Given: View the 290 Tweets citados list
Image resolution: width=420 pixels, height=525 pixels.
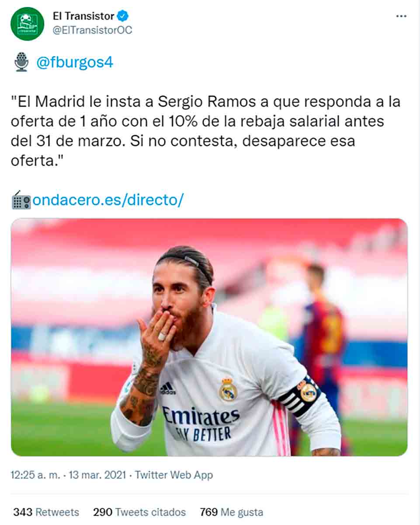Looking at the screenshot, I should tap(139, 512).
